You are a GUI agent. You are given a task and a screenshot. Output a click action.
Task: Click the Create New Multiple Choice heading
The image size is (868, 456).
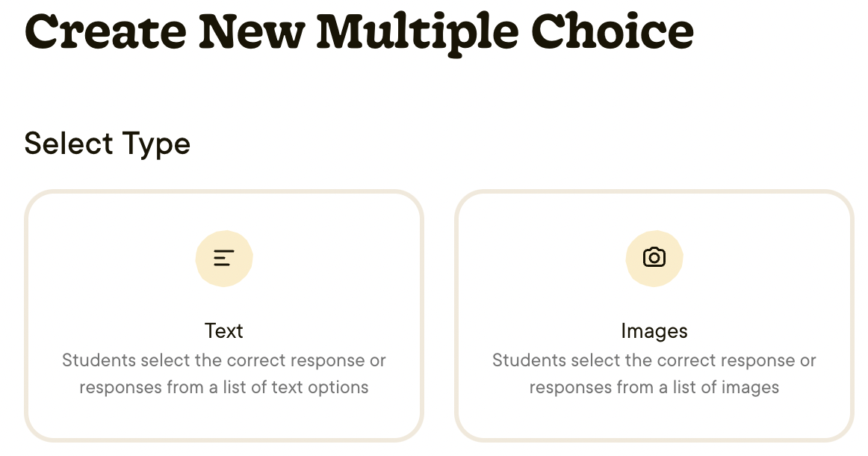pos(359,31)
